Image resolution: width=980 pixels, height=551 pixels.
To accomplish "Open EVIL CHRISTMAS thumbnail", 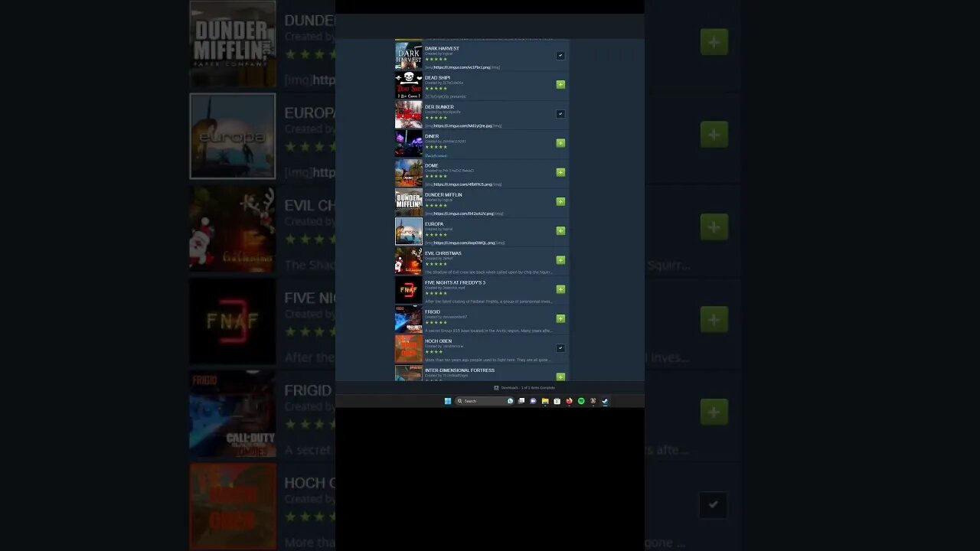I will (x=408, y=260).
